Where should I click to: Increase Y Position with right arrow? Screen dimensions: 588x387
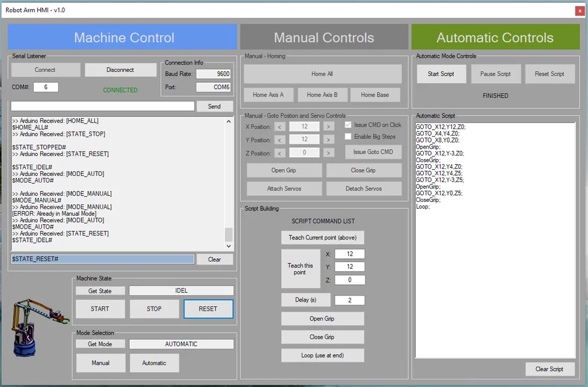point(328,140)
